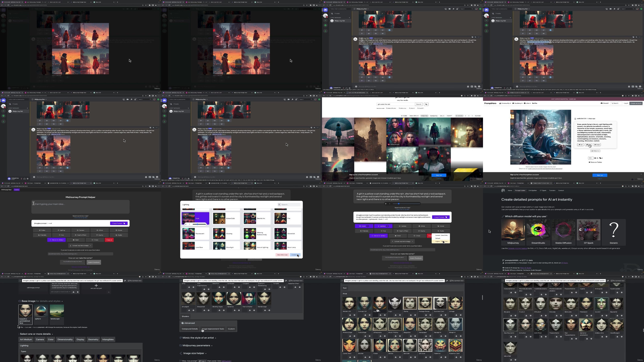Click the weight icon under Harris Shutter style
The image size is (644, 362).
(x=250, y=310)
